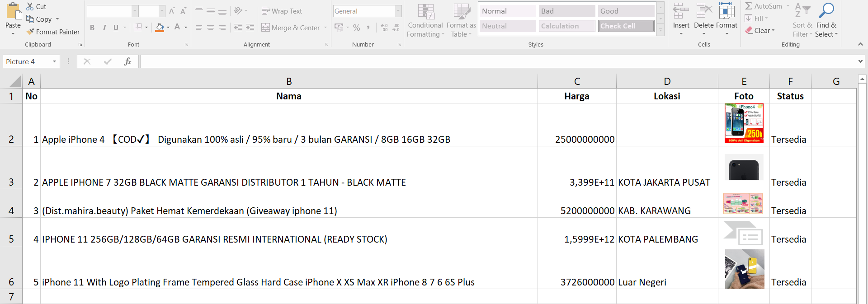
Task: Click the Insert cells button
Action: [681, 19]
